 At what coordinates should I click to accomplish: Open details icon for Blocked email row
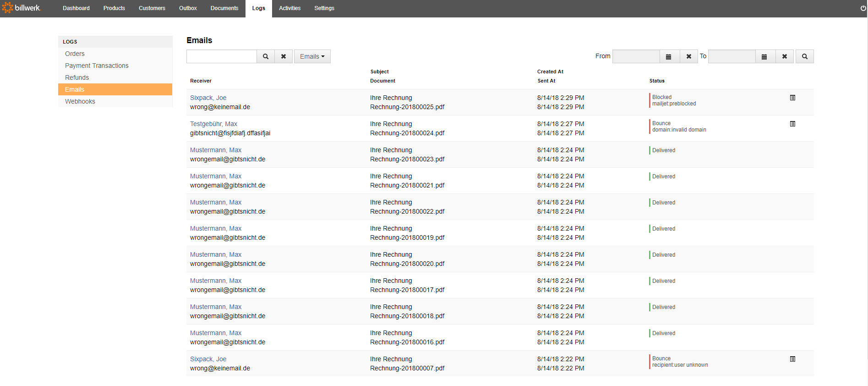point(792,98)
